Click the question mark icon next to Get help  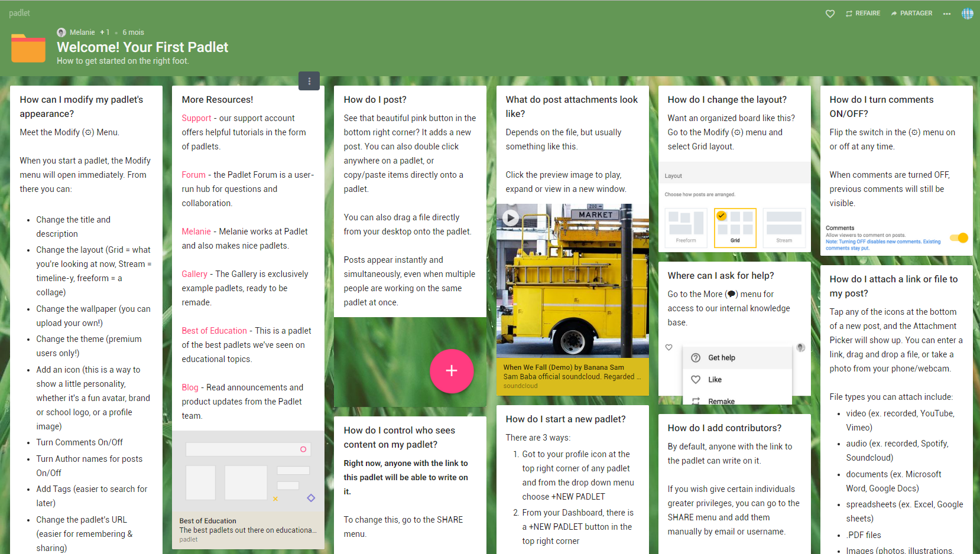click(x=696, y=357)
